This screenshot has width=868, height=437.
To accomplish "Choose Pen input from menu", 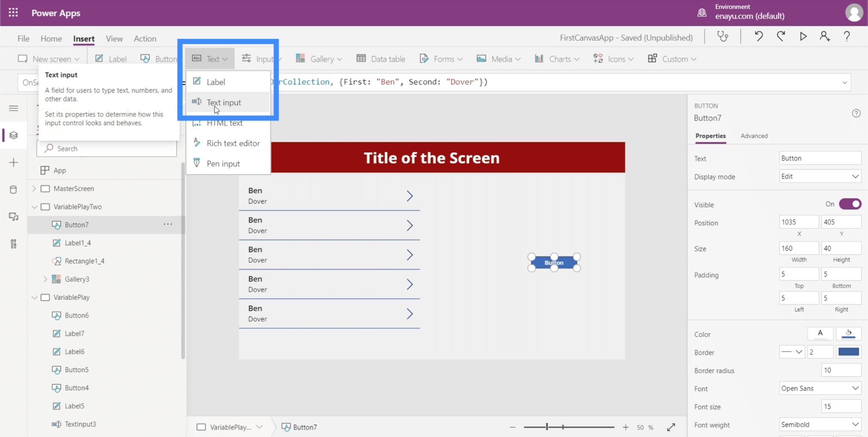I will coord(228,163).
